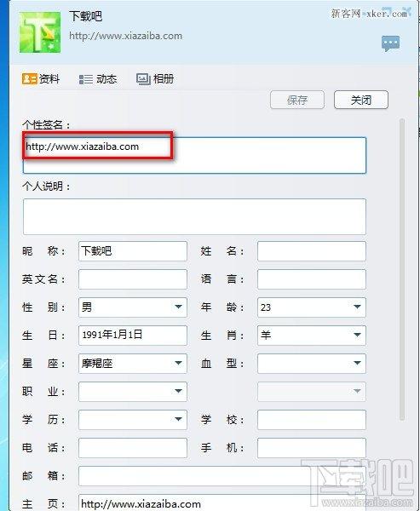Click the 邮箱 input field
Image resolution: width=420 pixels, height=511 pixels.
coord(222,476)
